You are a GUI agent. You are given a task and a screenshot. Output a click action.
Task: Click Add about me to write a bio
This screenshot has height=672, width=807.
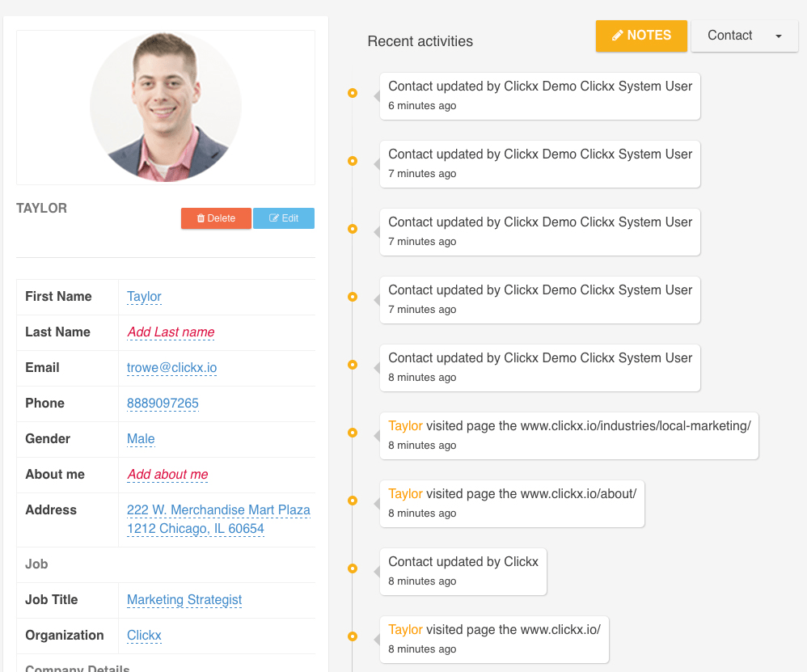click(x=167, y=475)
